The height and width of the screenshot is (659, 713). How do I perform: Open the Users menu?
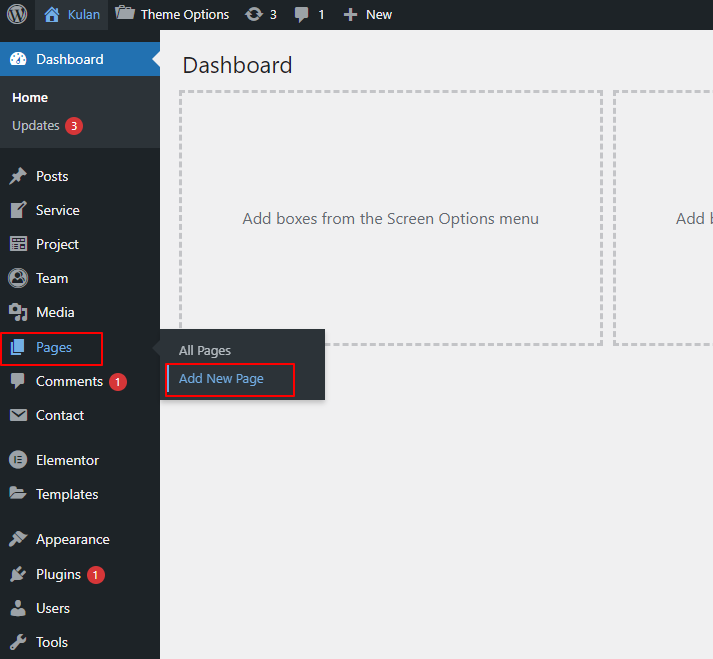click(x=53, y=609)
